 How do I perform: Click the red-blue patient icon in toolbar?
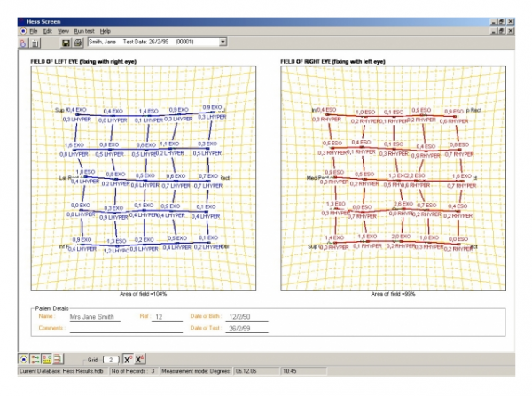click(x=23, y=43)
